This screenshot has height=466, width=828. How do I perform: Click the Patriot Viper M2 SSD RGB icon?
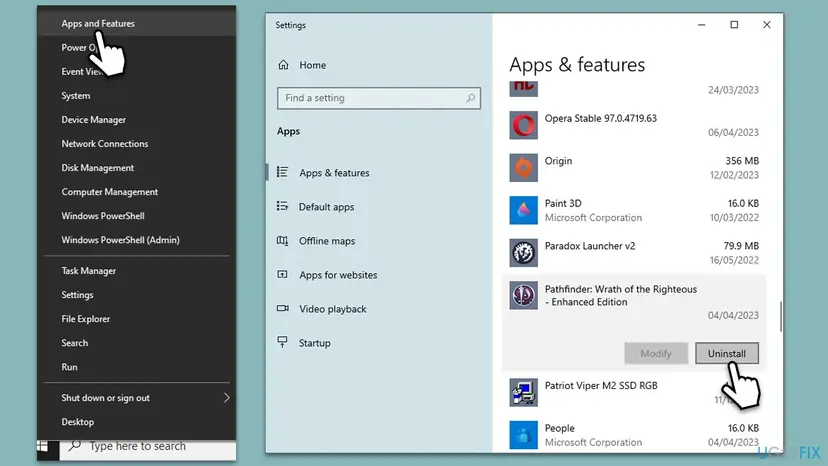point(523,393)
